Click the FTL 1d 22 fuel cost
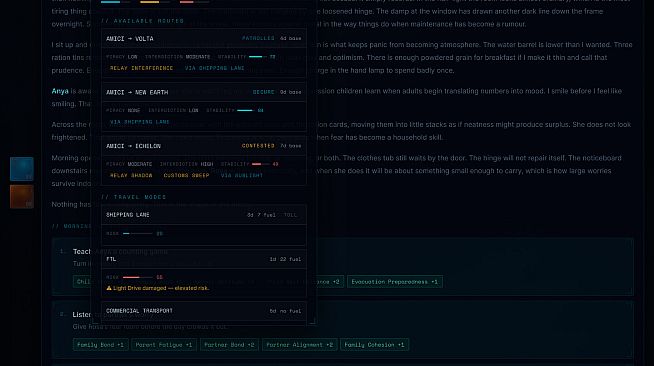Screen dimensions: 654x366 (x=285, y=259)
